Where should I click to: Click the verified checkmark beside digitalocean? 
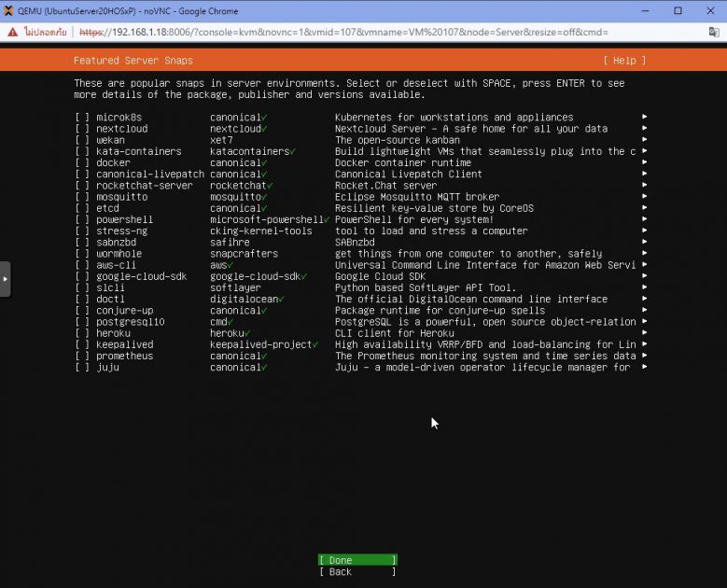pos(281,300)
